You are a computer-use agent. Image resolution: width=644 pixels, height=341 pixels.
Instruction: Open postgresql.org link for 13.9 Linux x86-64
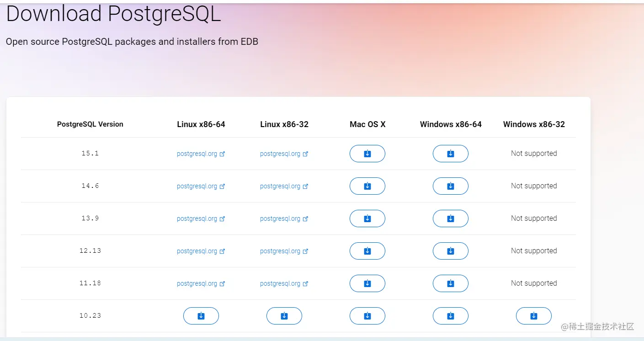click(201, 219)
